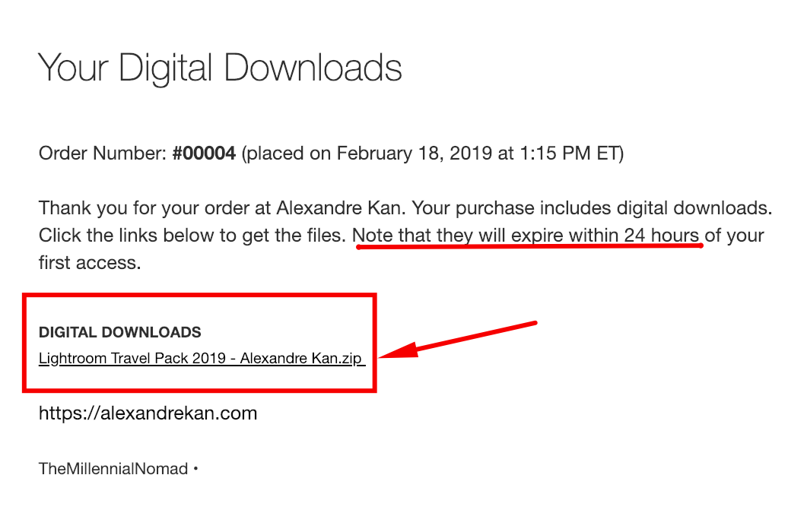The image size is (788, 532).
Task: Select the bold order number #00004
Action: click(x=204, y=154)
